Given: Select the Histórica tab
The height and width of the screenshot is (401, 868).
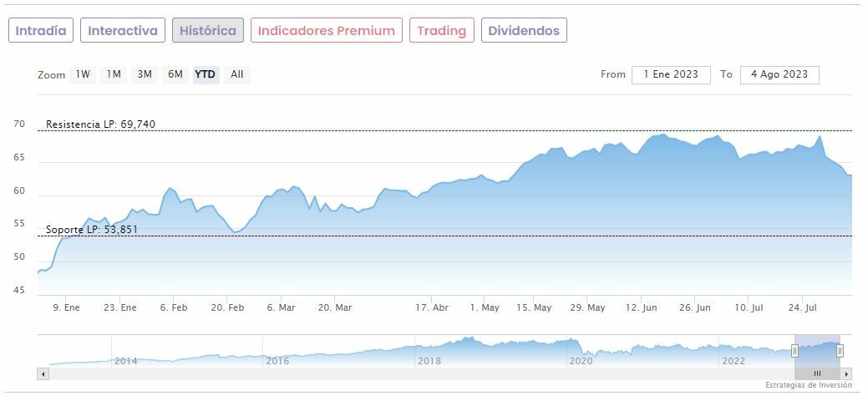Looking at the screenshot, I should pos(208,31).
